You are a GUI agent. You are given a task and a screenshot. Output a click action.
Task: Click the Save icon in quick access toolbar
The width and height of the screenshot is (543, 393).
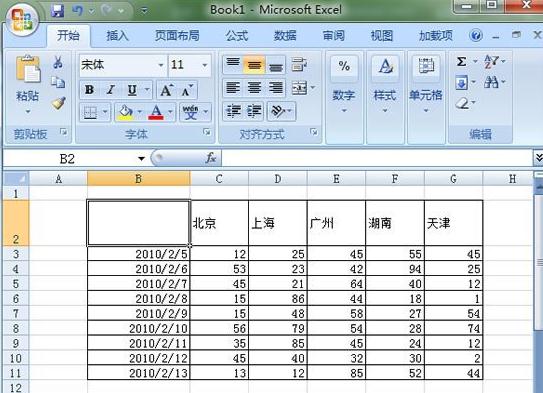click(57, 11)
